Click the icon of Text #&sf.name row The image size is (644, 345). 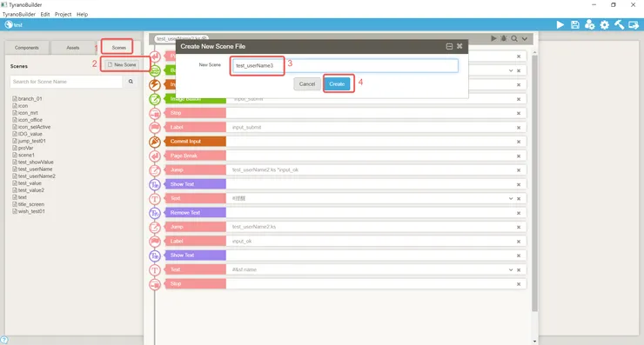pos(155,270)
